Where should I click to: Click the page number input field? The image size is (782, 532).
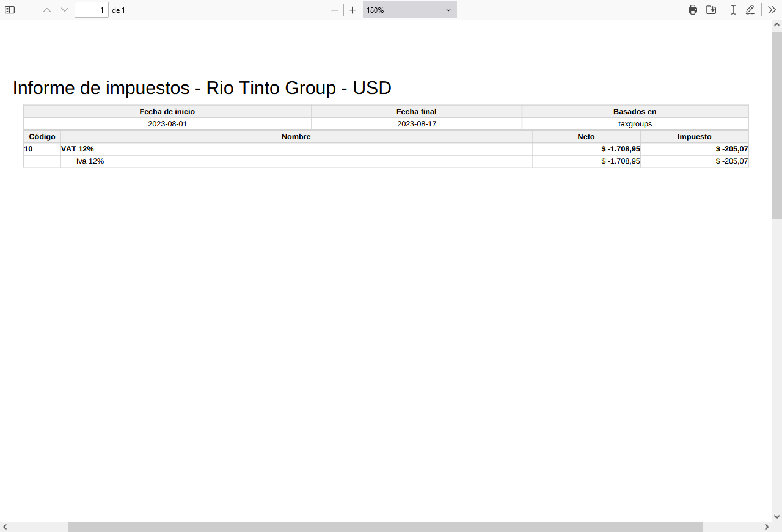coord(92,10)
